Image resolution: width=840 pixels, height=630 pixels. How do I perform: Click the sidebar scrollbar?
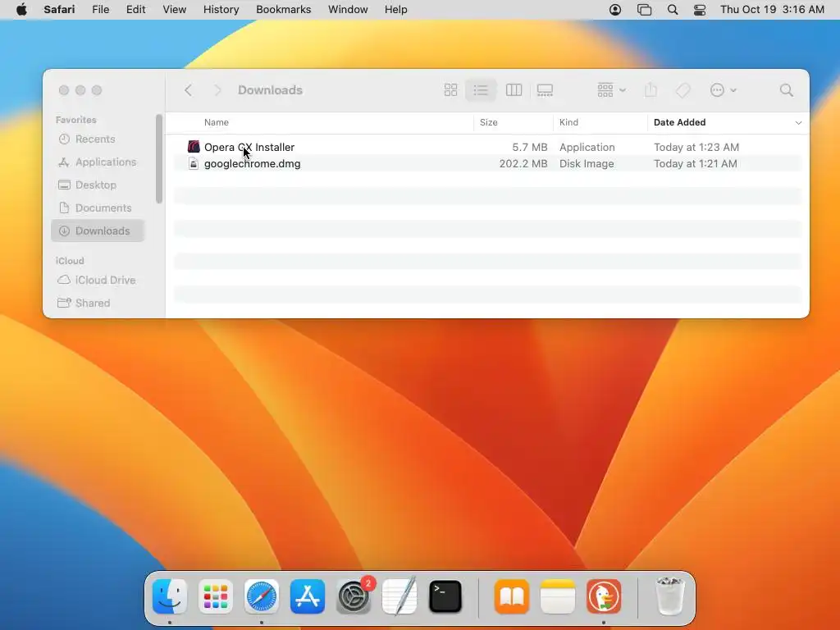159,158
